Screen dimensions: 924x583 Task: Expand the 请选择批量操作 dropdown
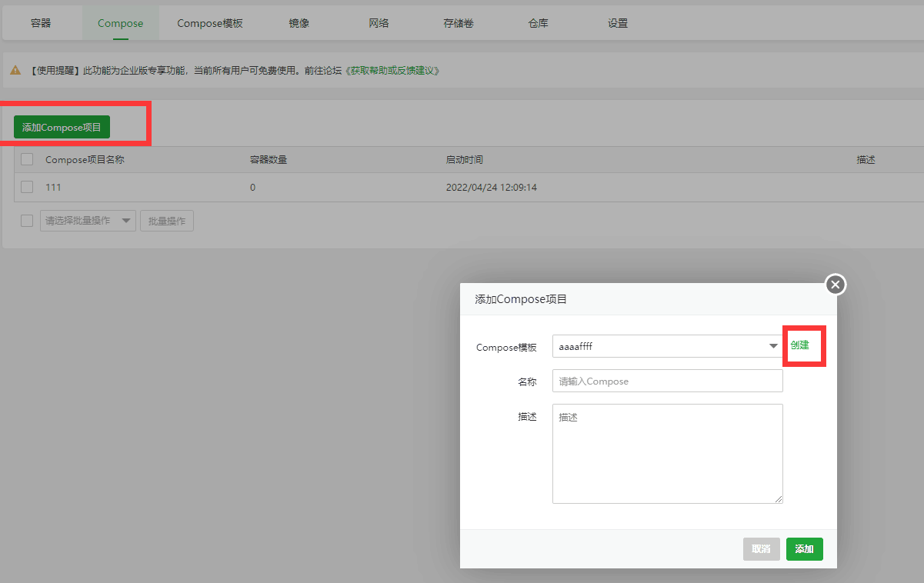[x=88, y=221]
